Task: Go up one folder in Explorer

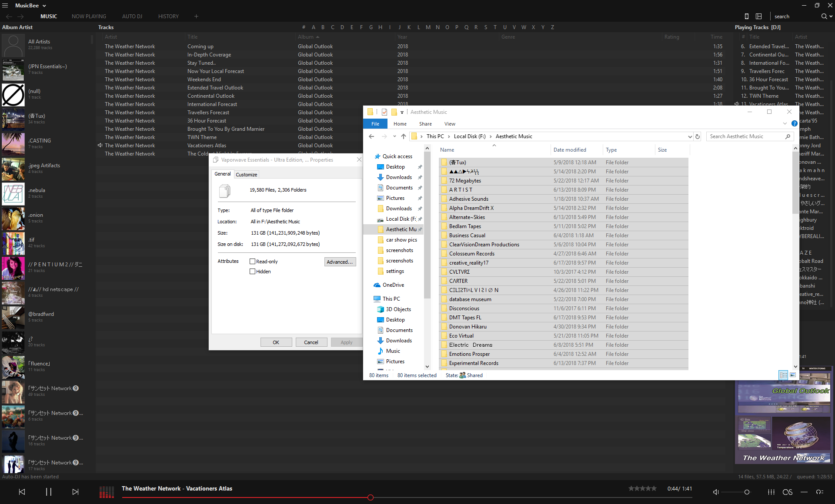Action: pos(404,136)
